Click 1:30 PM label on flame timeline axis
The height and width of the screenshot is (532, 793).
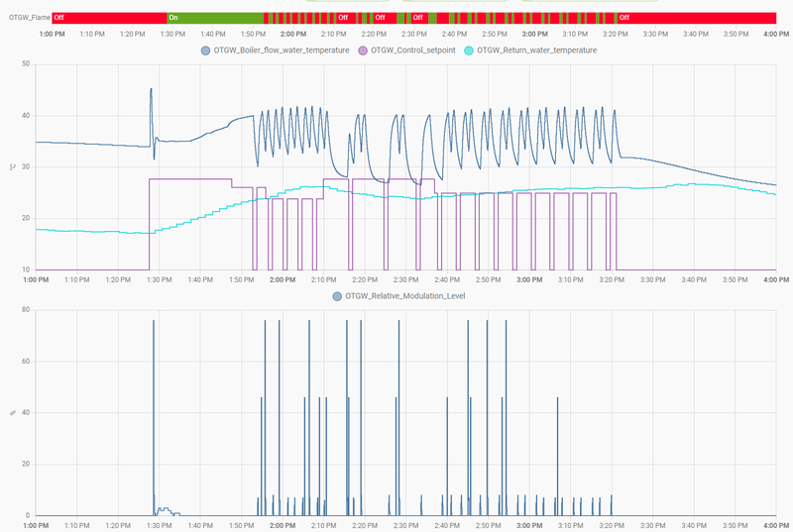tap(172, 35)
